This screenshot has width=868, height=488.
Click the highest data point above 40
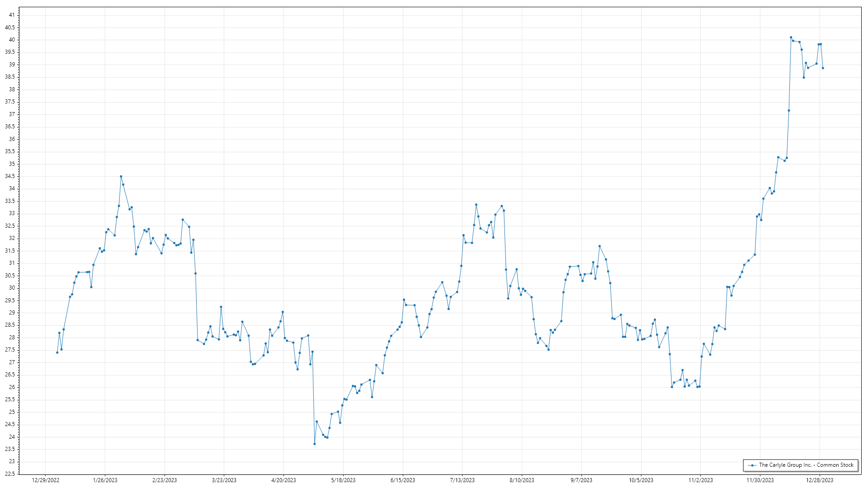coord(791,38)
